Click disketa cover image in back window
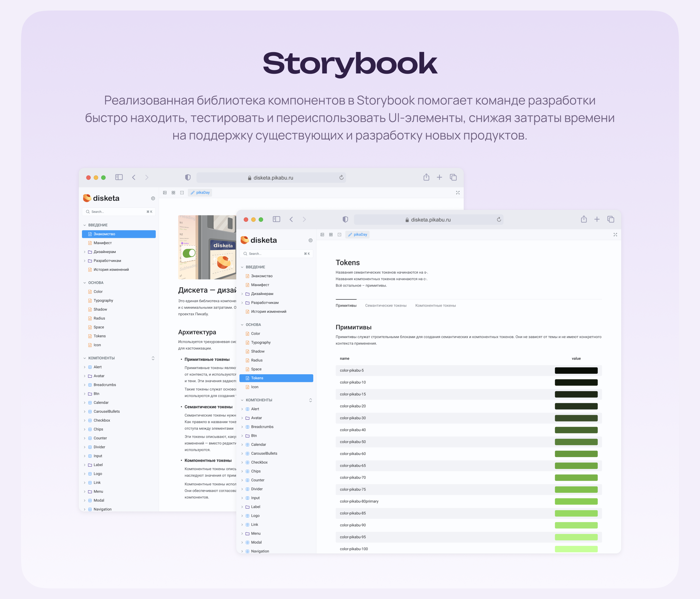Image resolution: width=700 pixels, height=599 pixels. point(207,247)
